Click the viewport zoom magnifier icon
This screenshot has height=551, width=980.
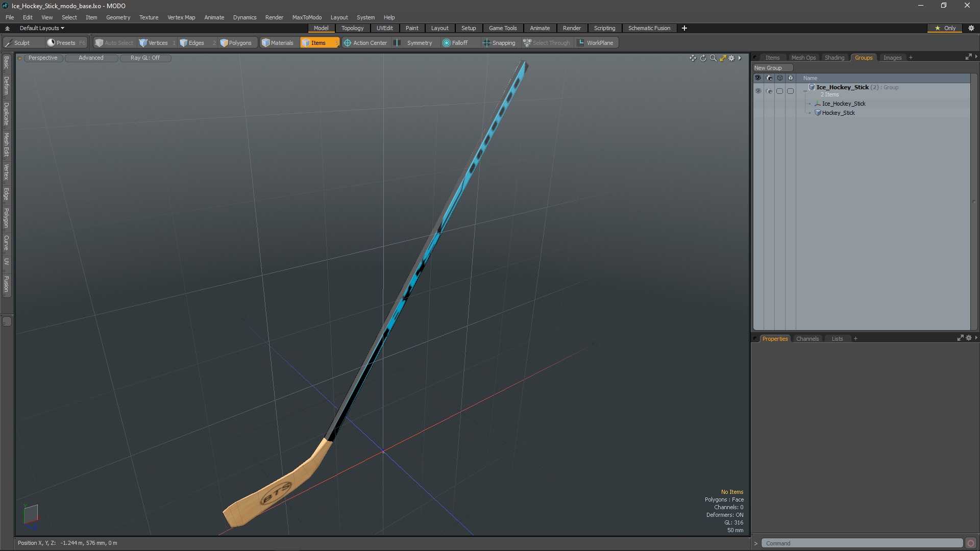(x=713, y=58)
